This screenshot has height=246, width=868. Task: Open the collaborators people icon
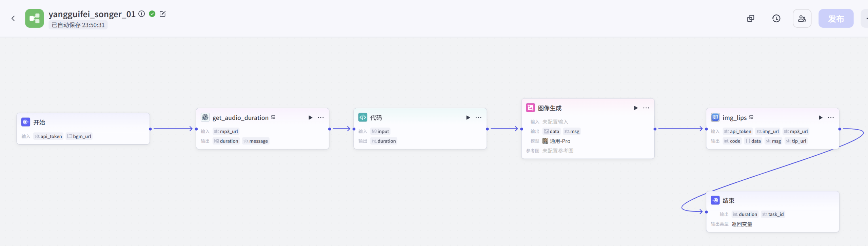pyautogui.click(x=802, y=19)
